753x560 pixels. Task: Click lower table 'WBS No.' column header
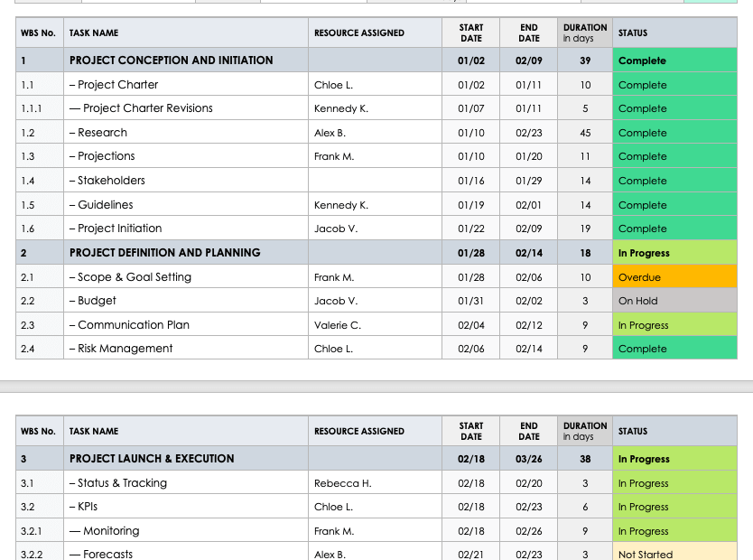tap(40, 431)
